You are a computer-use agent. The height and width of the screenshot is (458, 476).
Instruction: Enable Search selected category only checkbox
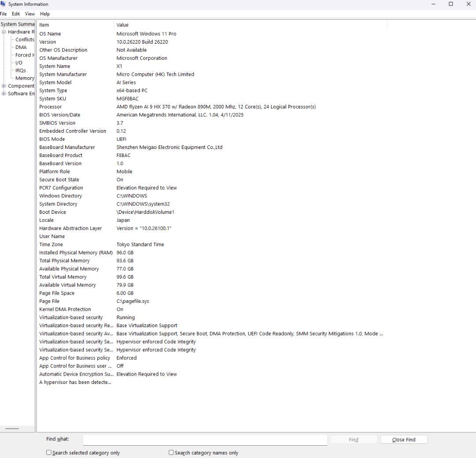click(49, 453)
